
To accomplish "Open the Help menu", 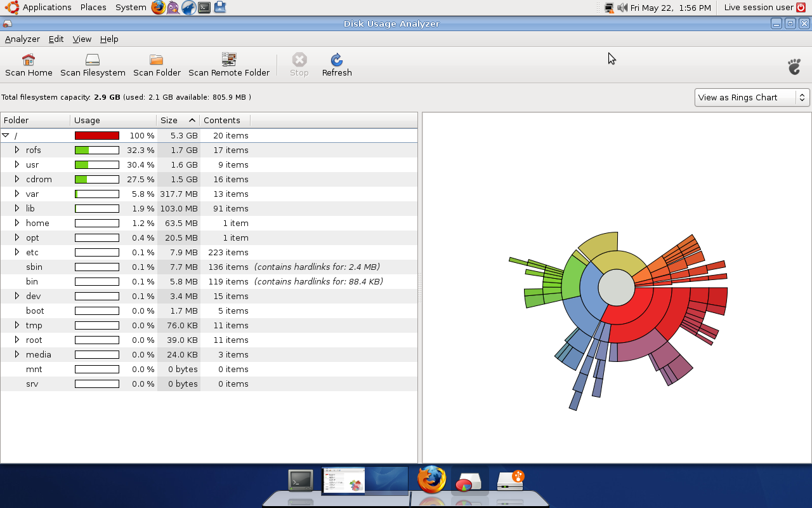I will (109, 39).
